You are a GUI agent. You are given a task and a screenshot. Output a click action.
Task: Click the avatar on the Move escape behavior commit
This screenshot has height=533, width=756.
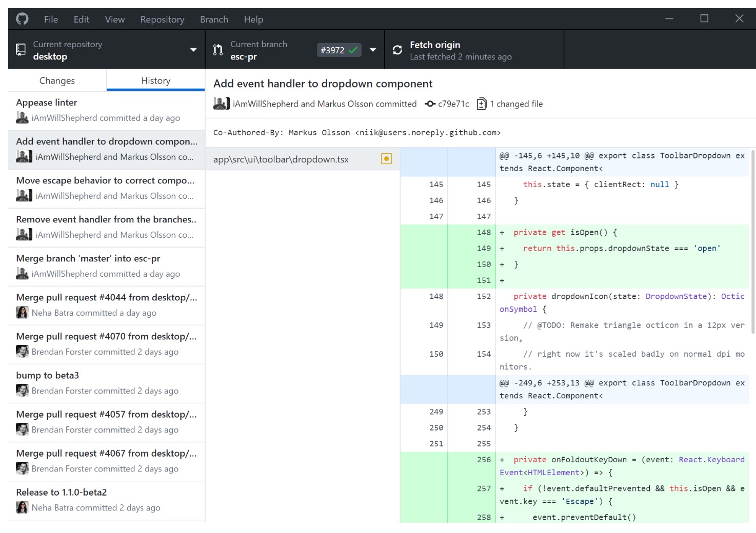click(x=24, y=195)
